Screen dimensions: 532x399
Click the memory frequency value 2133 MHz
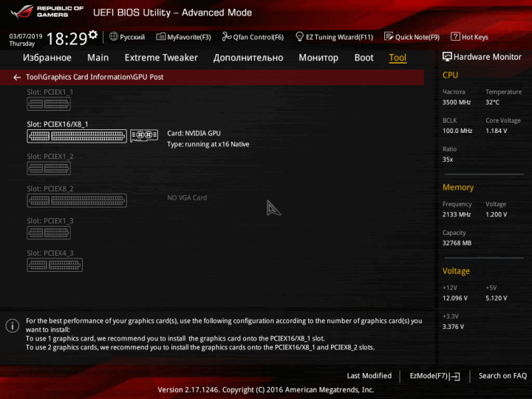[x=457, y=214]
